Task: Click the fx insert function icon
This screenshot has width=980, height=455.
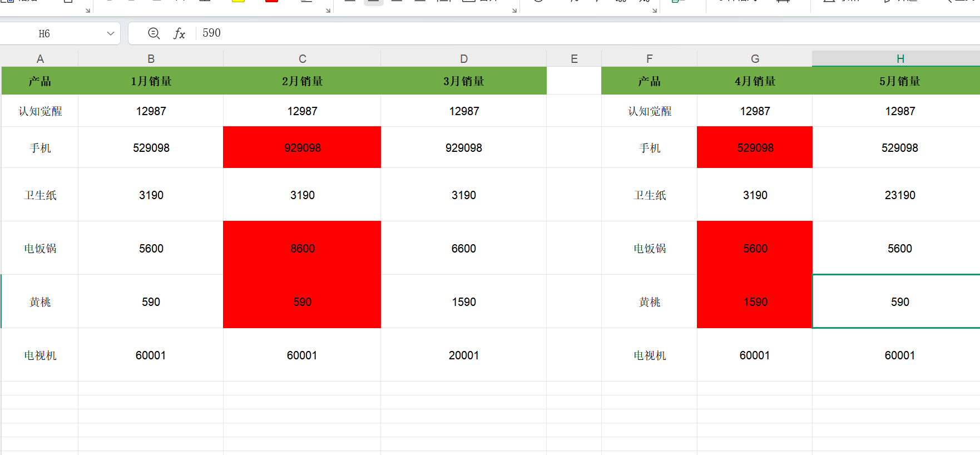Action: pyautogui.click(x=179, y=33)
